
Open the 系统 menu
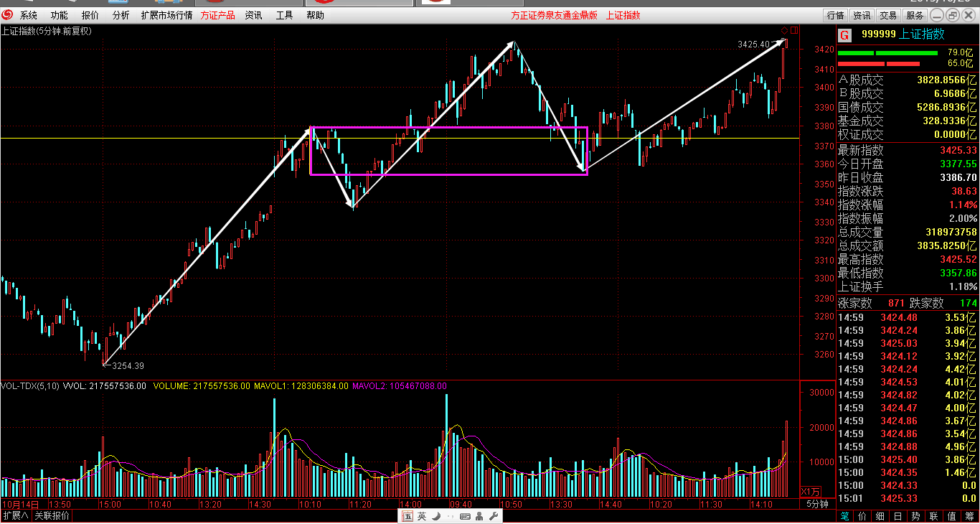coord(29,15)
